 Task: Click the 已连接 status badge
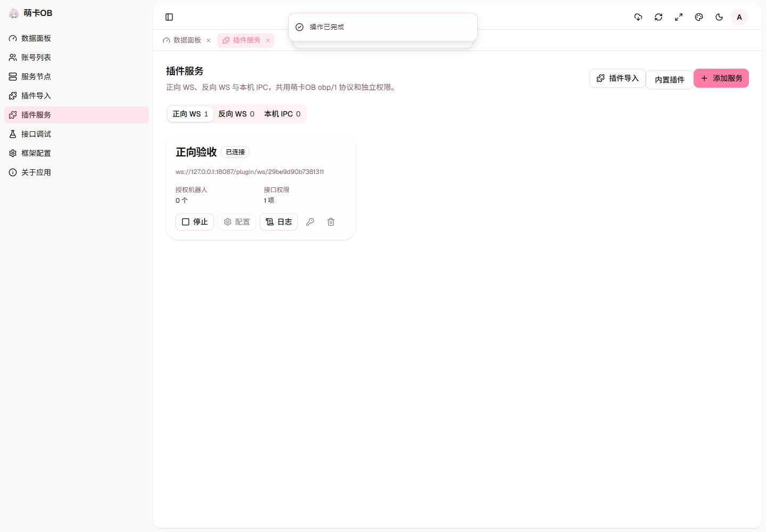click(235, 152)
